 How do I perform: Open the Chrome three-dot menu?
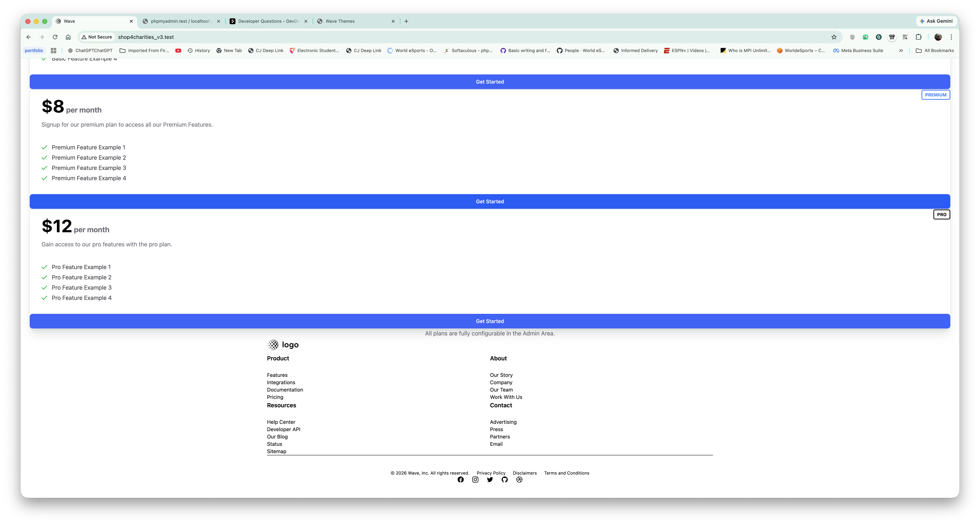coord(951,37)
